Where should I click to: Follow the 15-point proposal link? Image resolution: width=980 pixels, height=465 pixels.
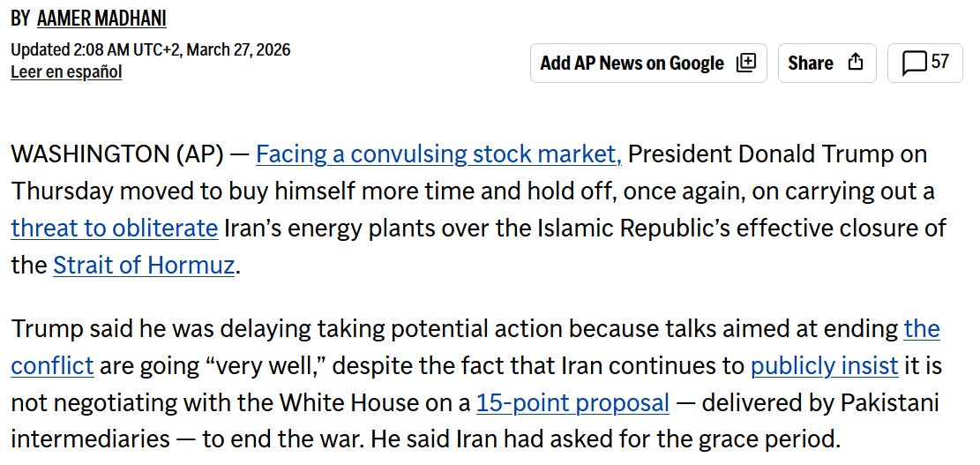click(x=572, y=403)
